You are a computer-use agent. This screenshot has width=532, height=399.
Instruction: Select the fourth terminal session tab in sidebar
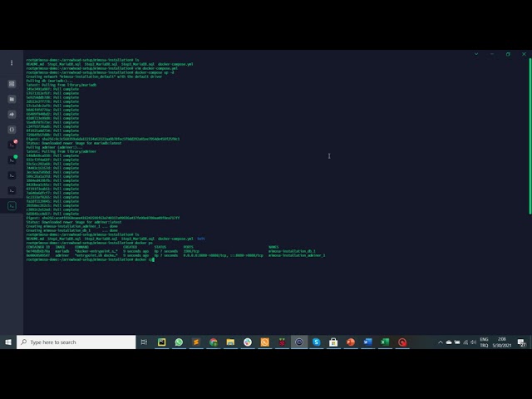tap(12, 190)
